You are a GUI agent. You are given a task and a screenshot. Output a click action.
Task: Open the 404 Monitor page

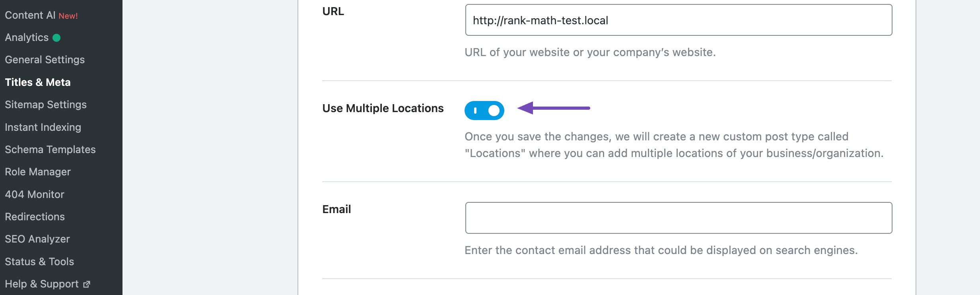pos(35,194)
